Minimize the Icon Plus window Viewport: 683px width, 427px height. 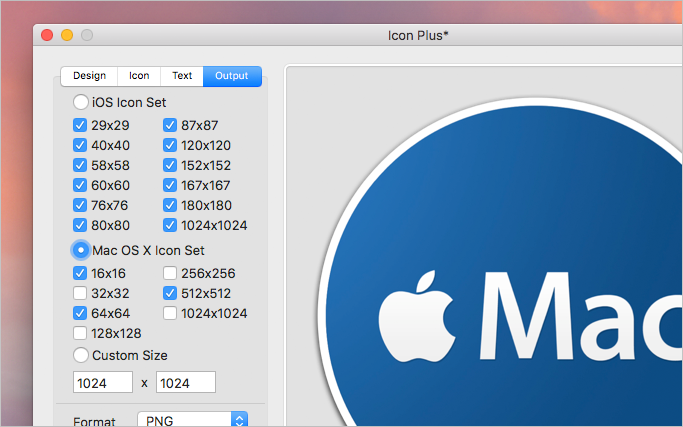(67, 35)
